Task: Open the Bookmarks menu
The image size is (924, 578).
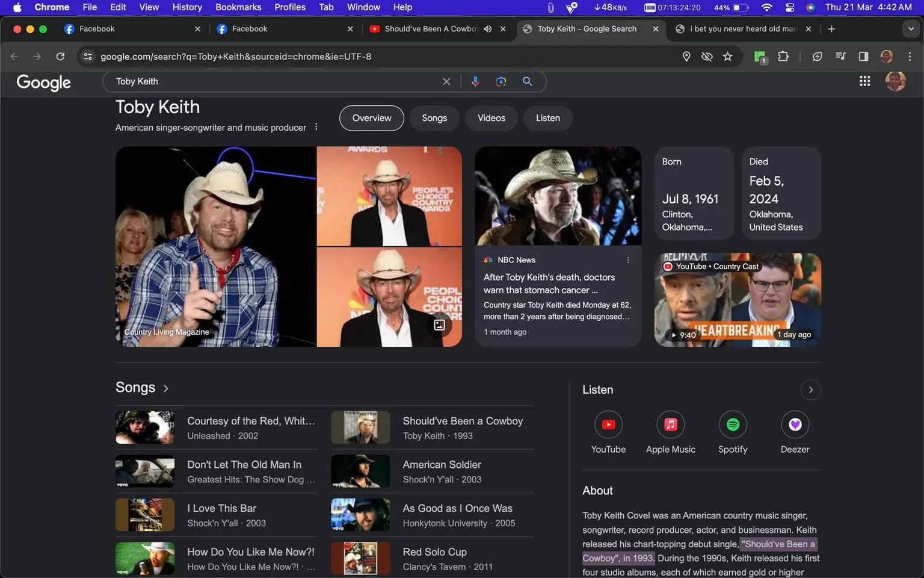Action: (238, 7)
